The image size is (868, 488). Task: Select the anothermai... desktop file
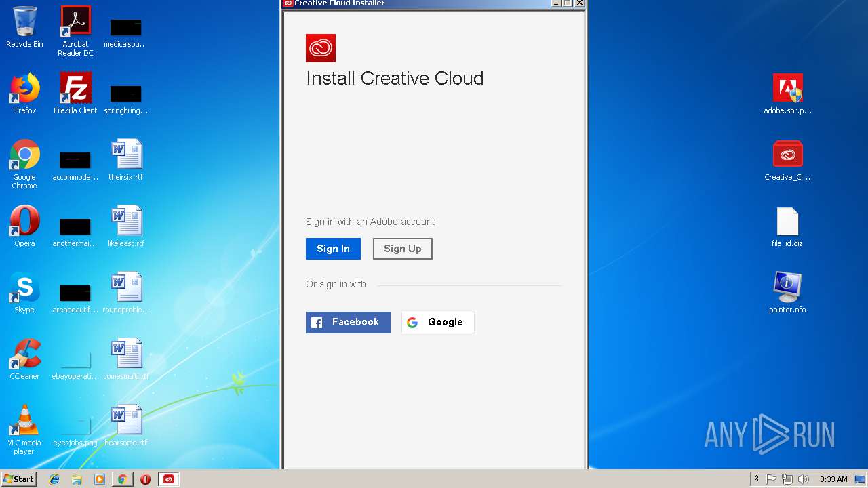pyautogui.click(x=75, y=231)
